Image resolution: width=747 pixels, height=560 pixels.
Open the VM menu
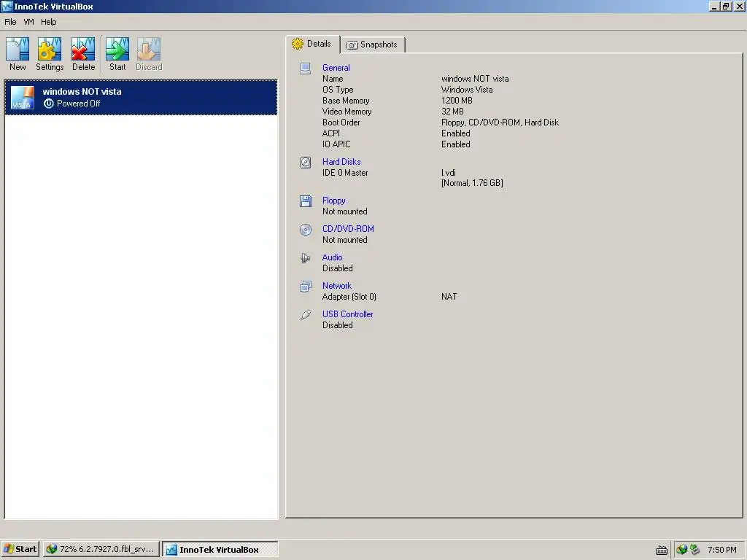point(28,22)
